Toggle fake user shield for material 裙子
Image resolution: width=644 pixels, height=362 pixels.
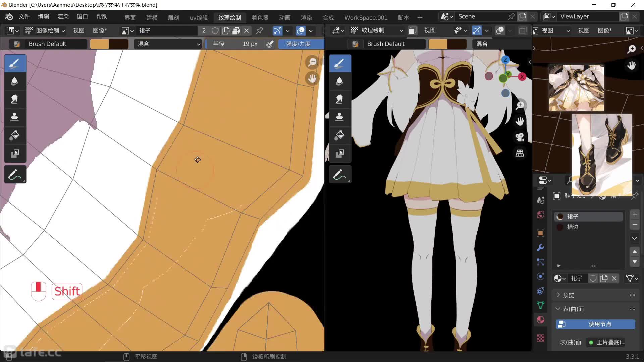[593, 278]
